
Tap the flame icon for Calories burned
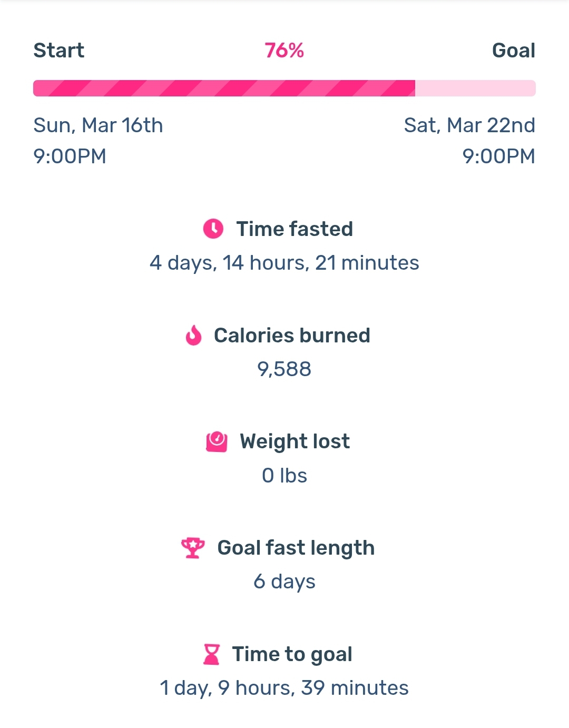click(x=194, y=335)
